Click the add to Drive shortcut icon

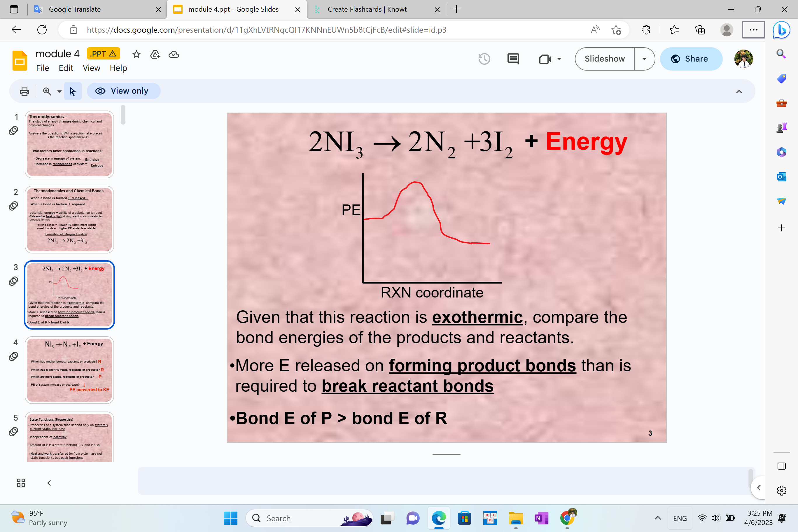pyautogui.click(x=155, y=54)
